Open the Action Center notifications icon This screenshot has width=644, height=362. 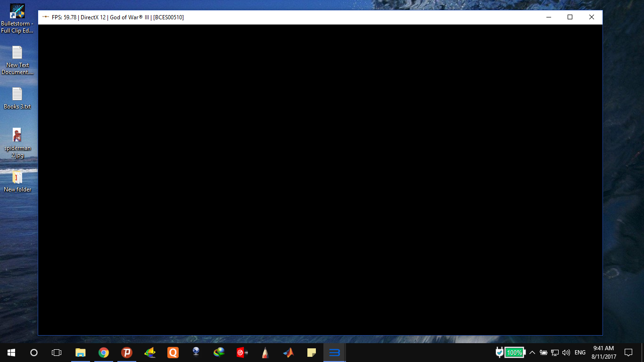[x=628, y=353]
